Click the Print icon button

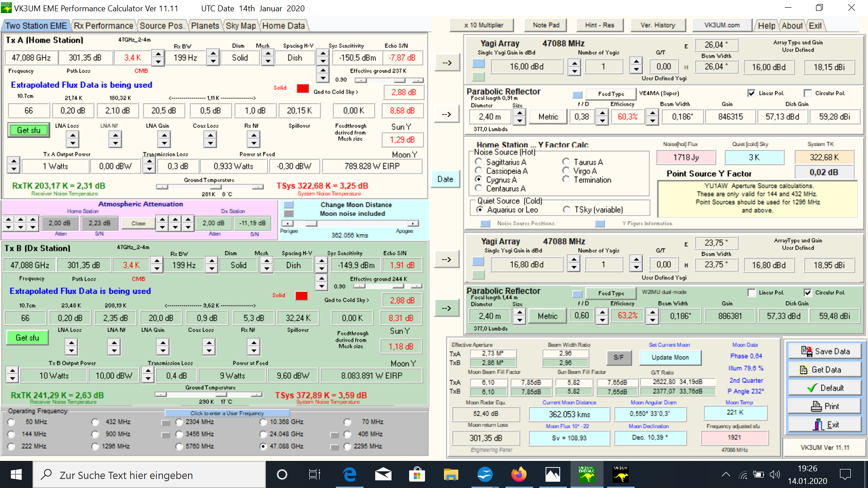click(x=825, y=406)
